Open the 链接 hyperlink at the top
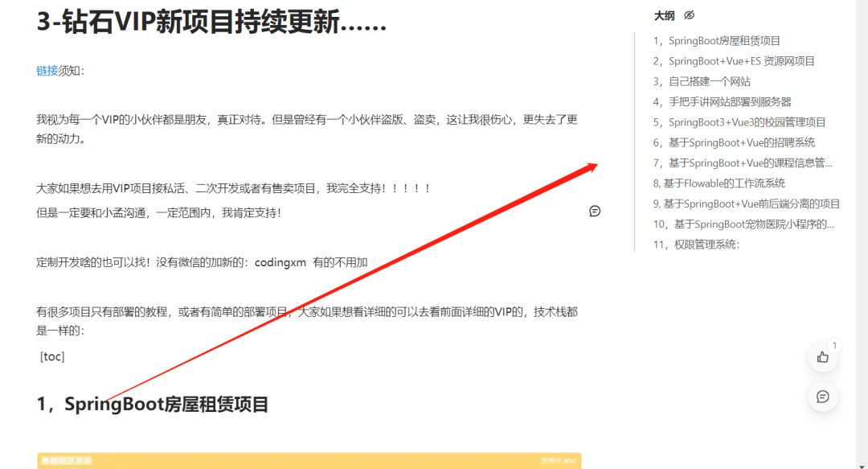 pos(41,71)
